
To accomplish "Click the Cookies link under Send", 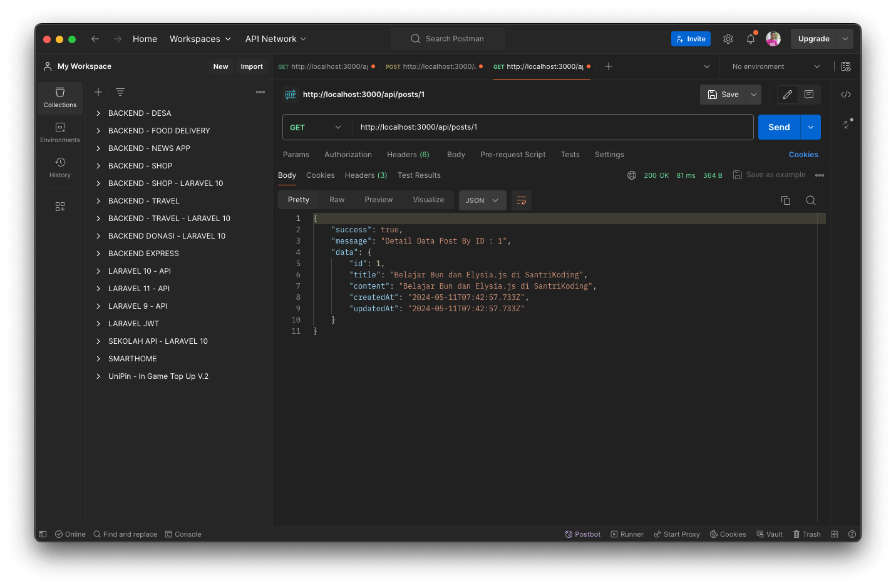I will 803,155.
